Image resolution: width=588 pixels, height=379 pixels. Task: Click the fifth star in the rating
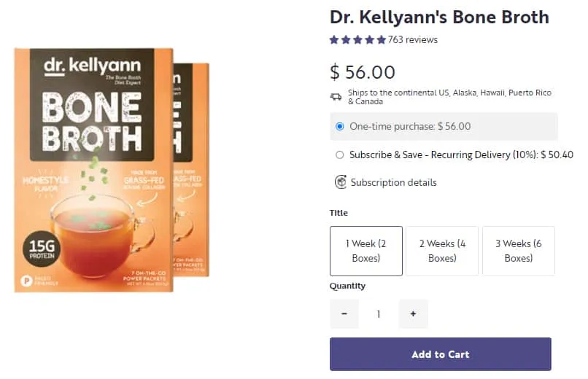[x=382, y=39]
